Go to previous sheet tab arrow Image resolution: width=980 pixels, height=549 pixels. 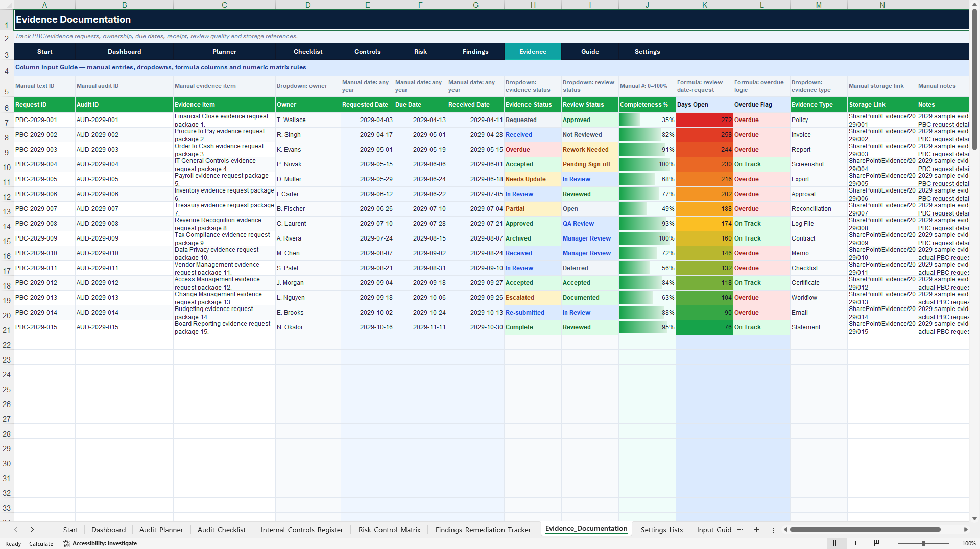16,530
